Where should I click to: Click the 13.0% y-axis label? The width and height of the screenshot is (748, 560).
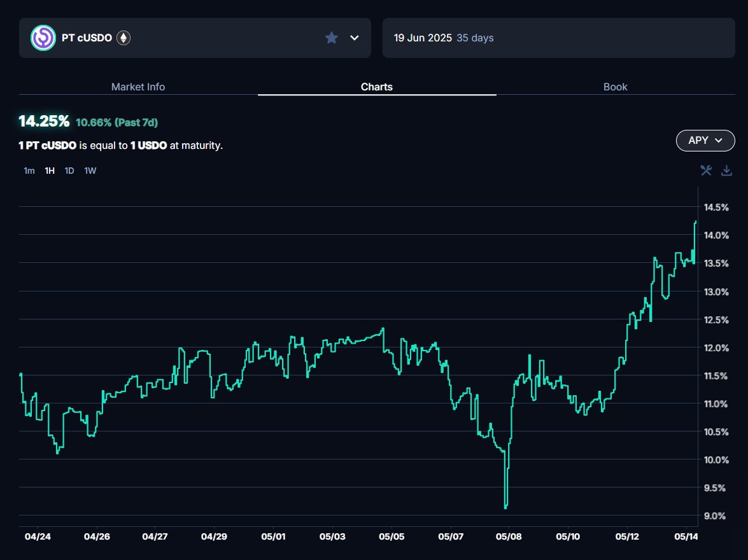pyautogui.click(x=716, y=291)
